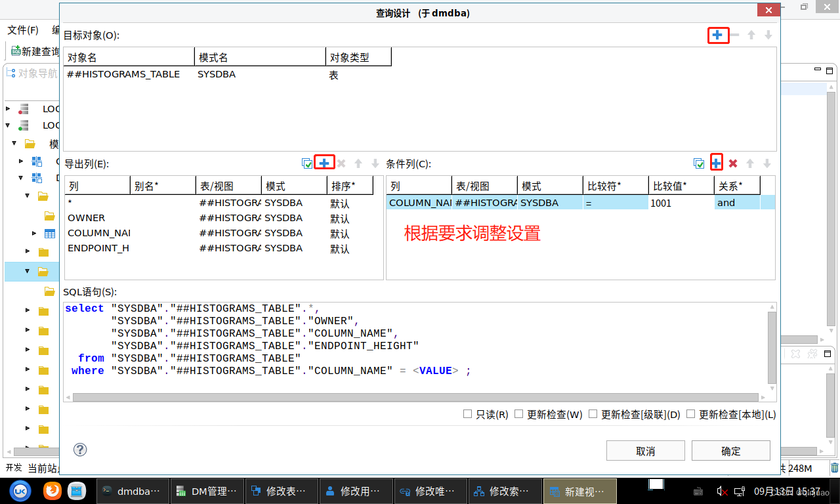840x504 pixels.
Task: Expand the red-dot LOC server node
Action: 8,109
